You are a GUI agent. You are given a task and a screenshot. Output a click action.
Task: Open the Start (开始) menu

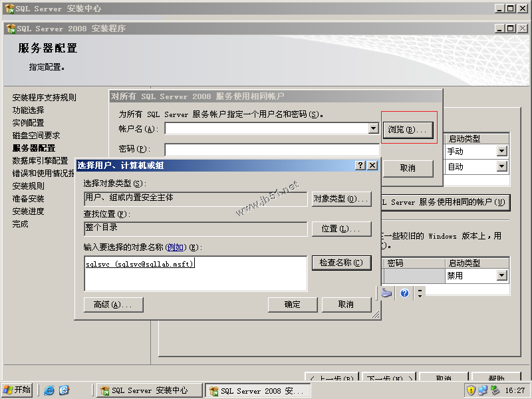pos(17,390)
